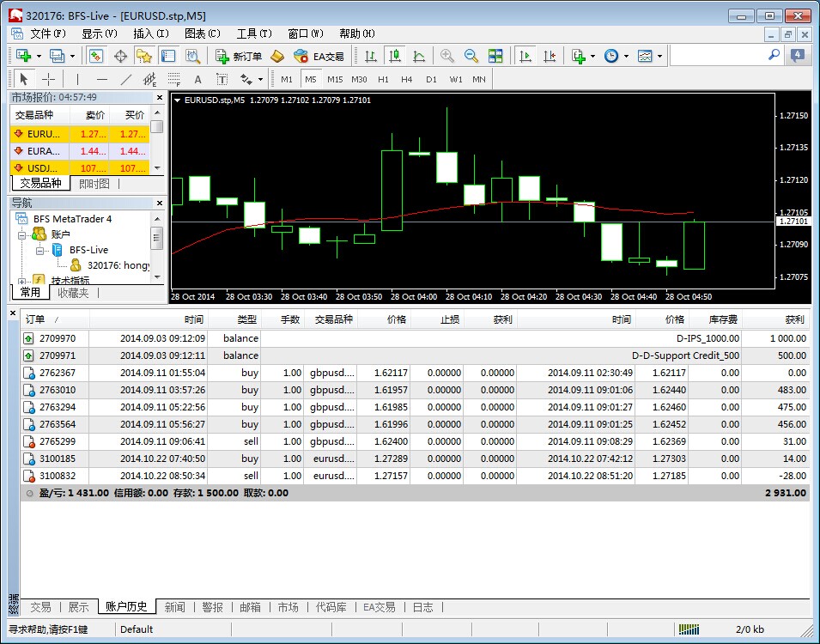820x644 pixels.
Task: Select the H1 timeframe button
Action: [383, 79]
